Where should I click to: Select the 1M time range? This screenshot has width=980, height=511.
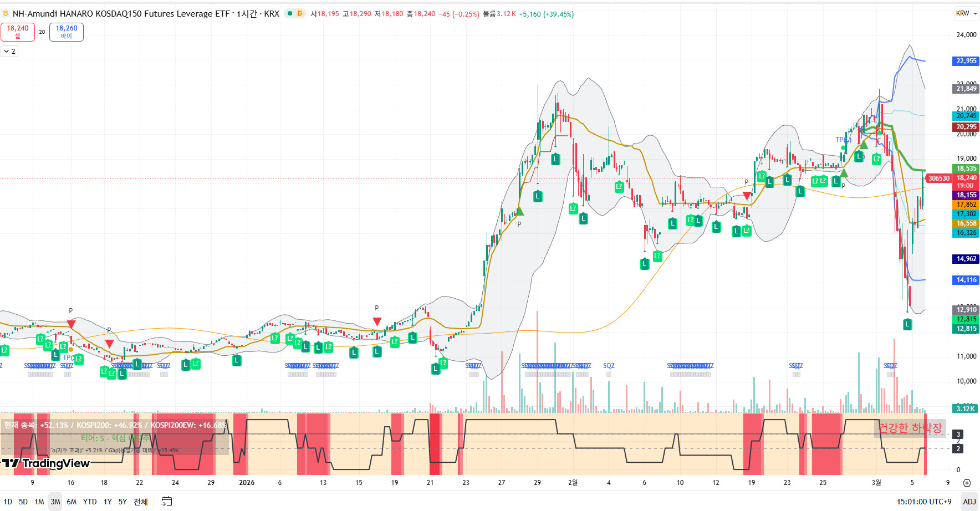39,502
